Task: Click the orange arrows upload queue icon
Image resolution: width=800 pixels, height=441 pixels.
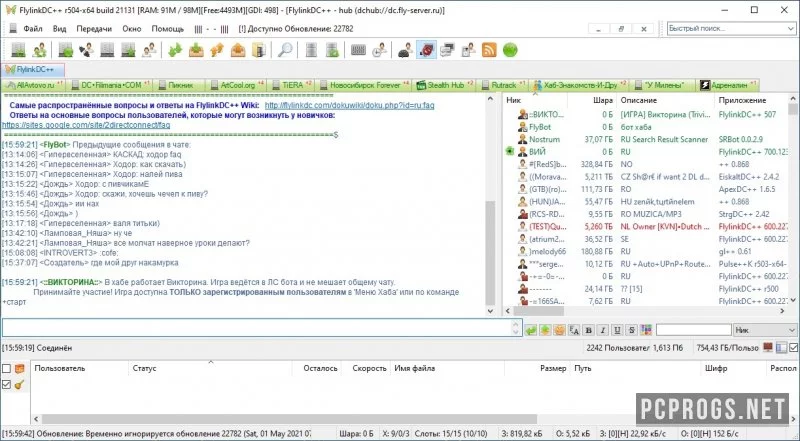Action: click(x=217, y=50)
